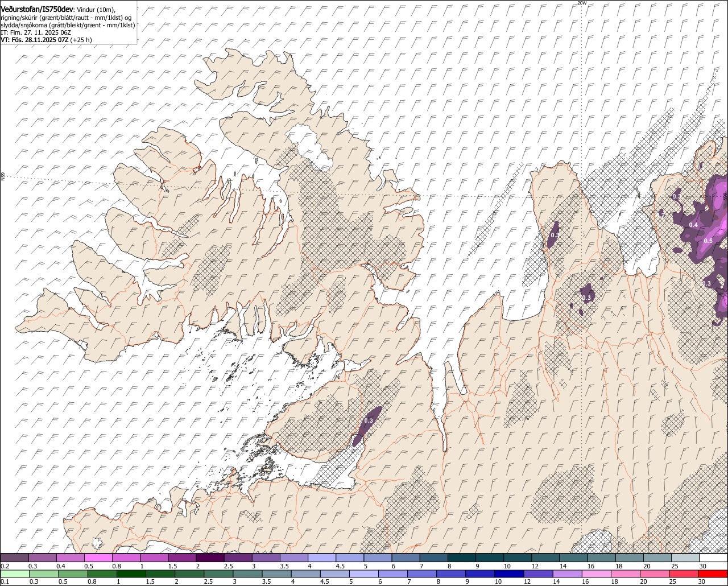Pick bright pink upper swatch starting at 0.5
Image resolution: width=728 pixels, height=586 pixels.
click(98, 558)
